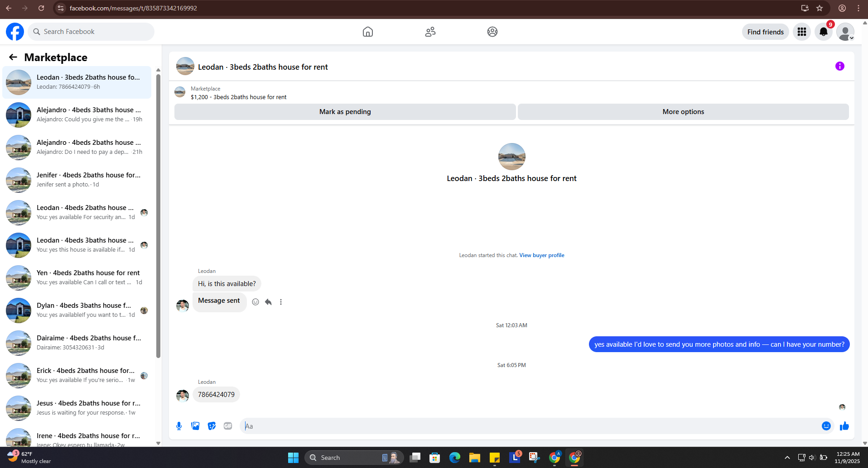This screenshot has width=868, height=468.
Task: Open View buyer profile link
Action: tap(542, 255)
